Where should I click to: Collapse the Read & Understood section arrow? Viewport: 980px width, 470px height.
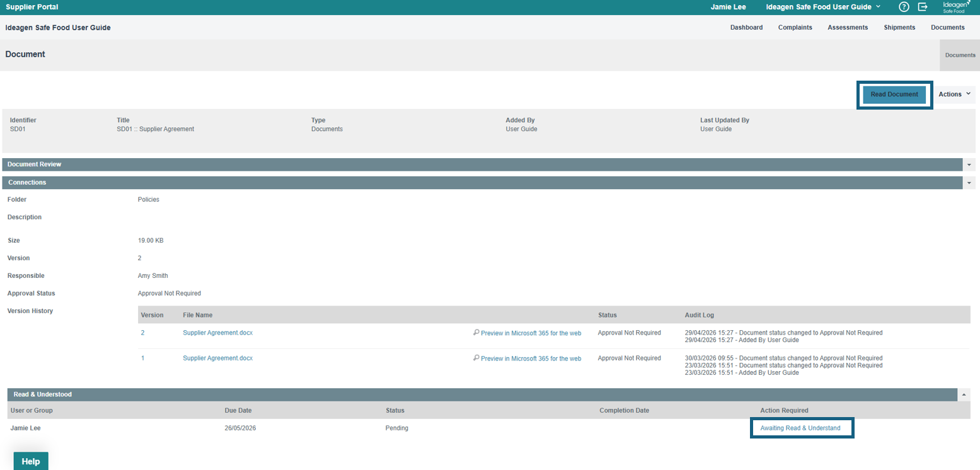[964, 394]
